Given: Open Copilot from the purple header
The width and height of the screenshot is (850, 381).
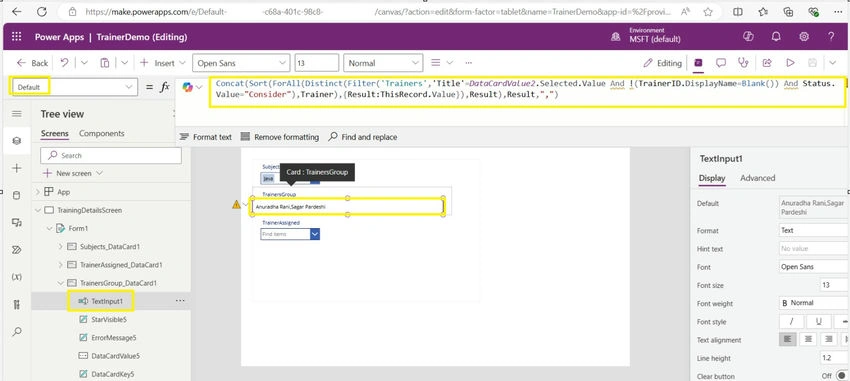Looking at the screenshot, I should [x=749, y=36].
